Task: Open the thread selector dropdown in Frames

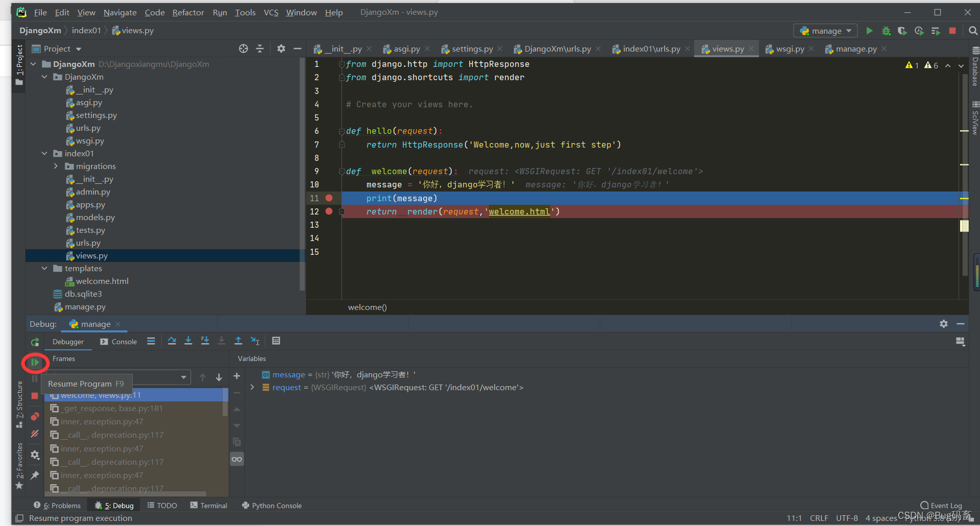Action: (183, 377)
